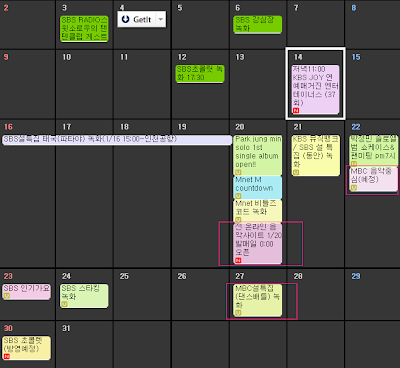Viewport: 400px width, 368px height.
Task: Select date number 8
Action: point(354,8)
